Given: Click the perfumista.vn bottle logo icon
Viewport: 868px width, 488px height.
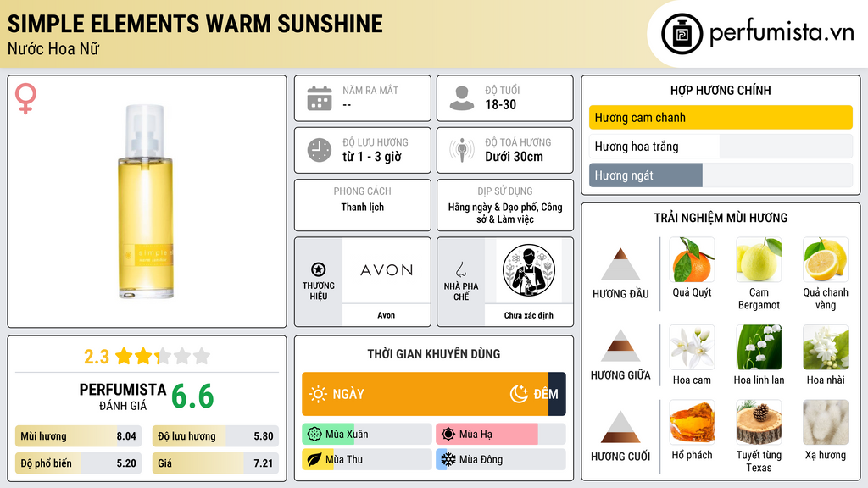Looking at the screenshot, I should (x=682, y=34).
